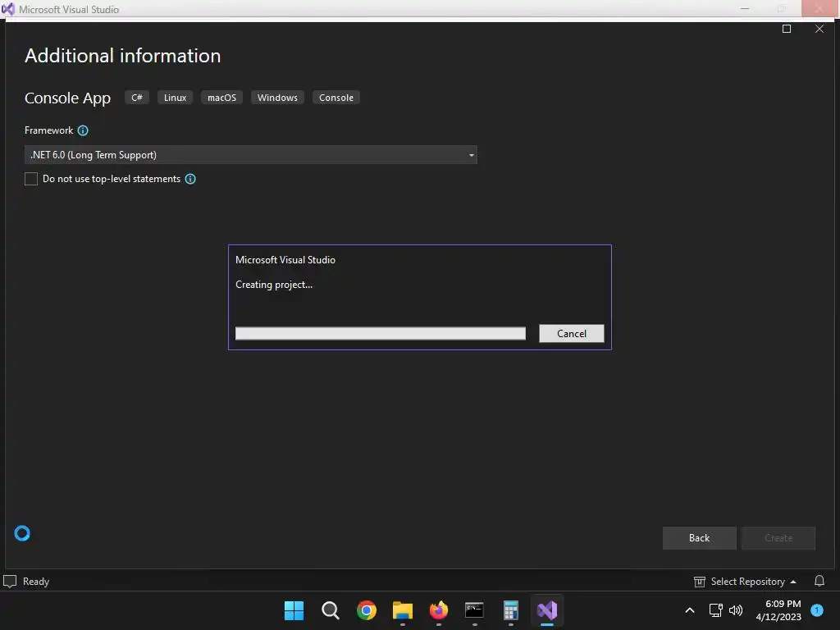
Task: Click the Console tag
Action: (336, 98)
